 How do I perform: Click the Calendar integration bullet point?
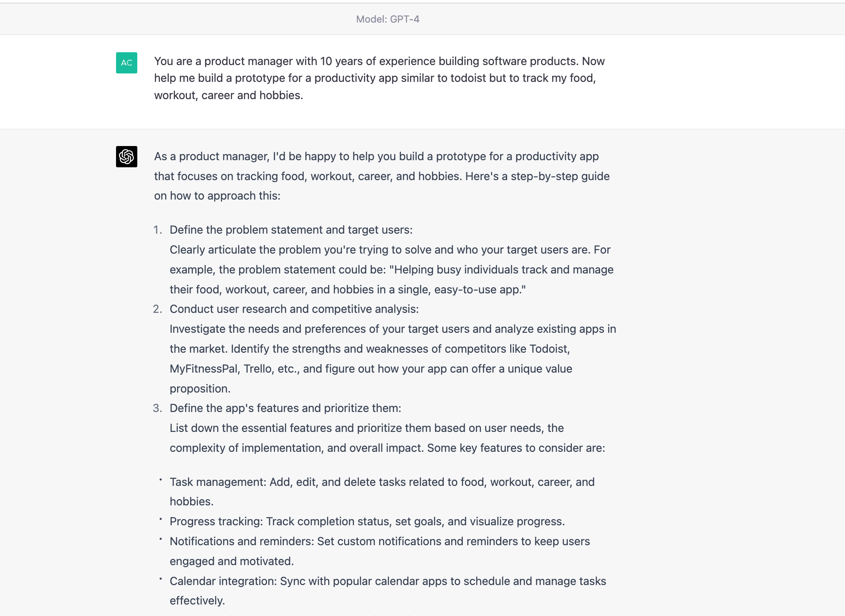(387, 581)
